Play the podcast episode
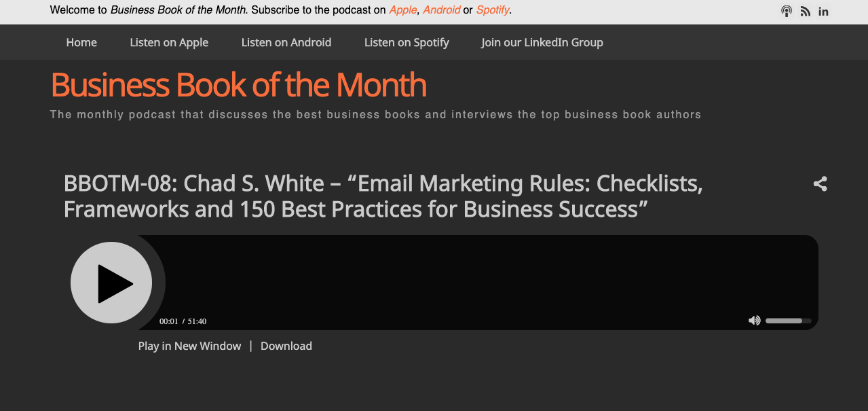 click(x=111, y=283)
